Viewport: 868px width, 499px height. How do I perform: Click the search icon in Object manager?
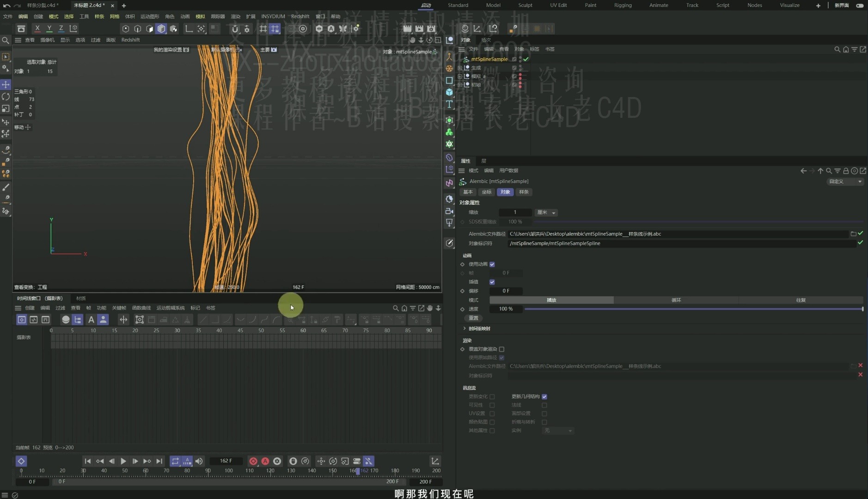point(837,49)
